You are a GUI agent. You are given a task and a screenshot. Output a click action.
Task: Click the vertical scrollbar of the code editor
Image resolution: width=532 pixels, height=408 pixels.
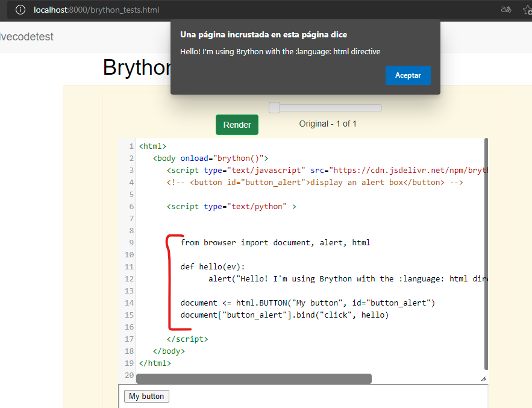(486, 254)
